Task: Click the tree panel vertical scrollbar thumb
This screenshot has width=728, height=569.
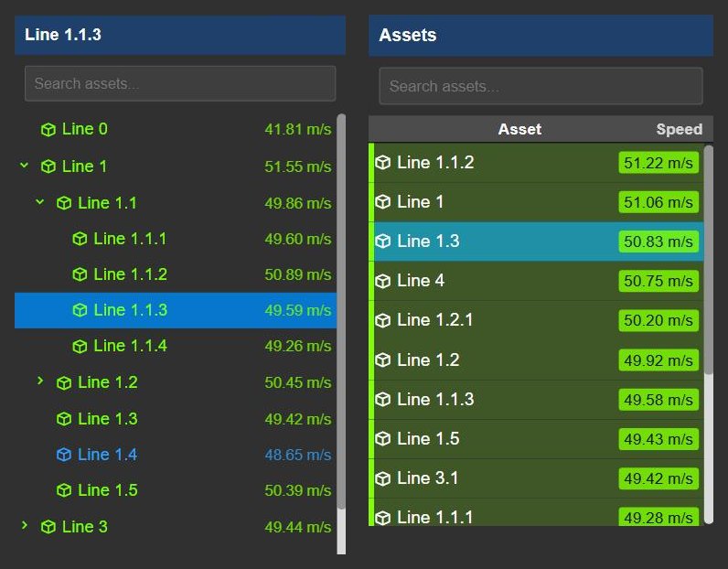Action: pyautogui.click(x=341, y=311)
